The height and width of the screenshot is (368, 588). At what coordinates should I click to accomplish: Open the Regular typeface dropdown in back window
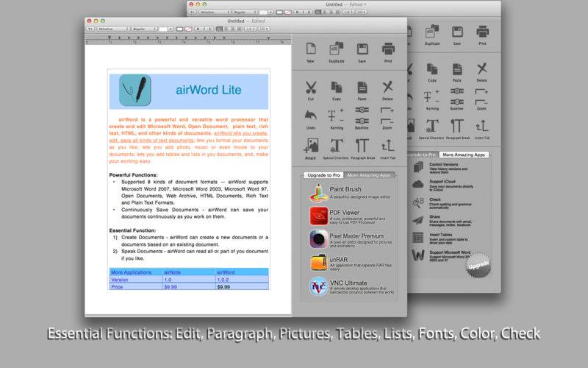(245, 12)
